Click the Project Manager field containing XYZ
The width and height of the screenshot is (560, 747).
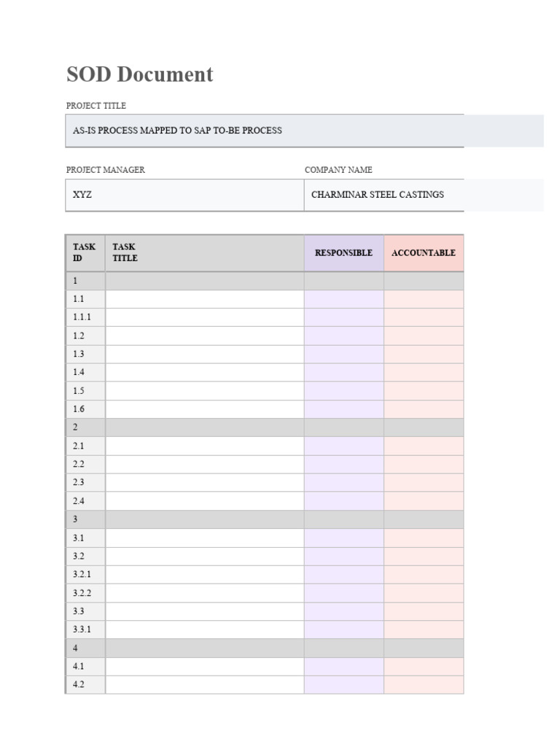184,195
